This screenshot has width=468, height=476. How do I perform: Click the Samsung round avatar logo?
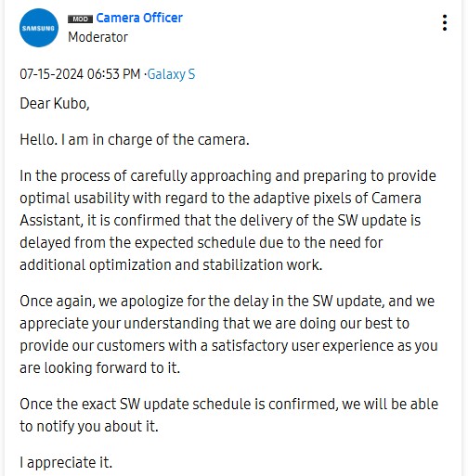coord(39,28)
